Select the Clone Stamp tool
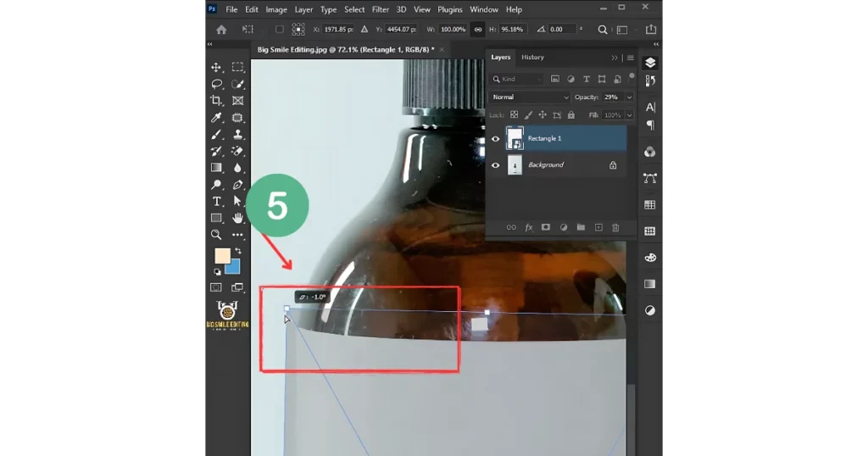This screenshot has width=868, height=456. (237, 135)
